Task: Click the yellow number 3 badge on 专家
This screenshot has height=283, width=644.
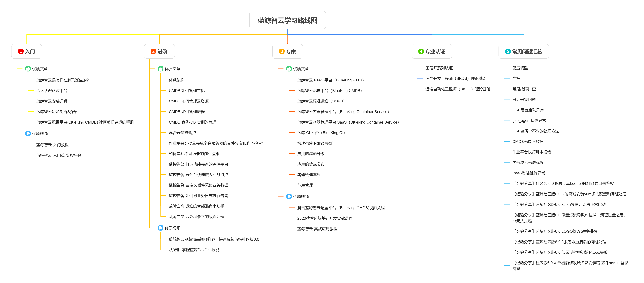Action: click(282, 51)
